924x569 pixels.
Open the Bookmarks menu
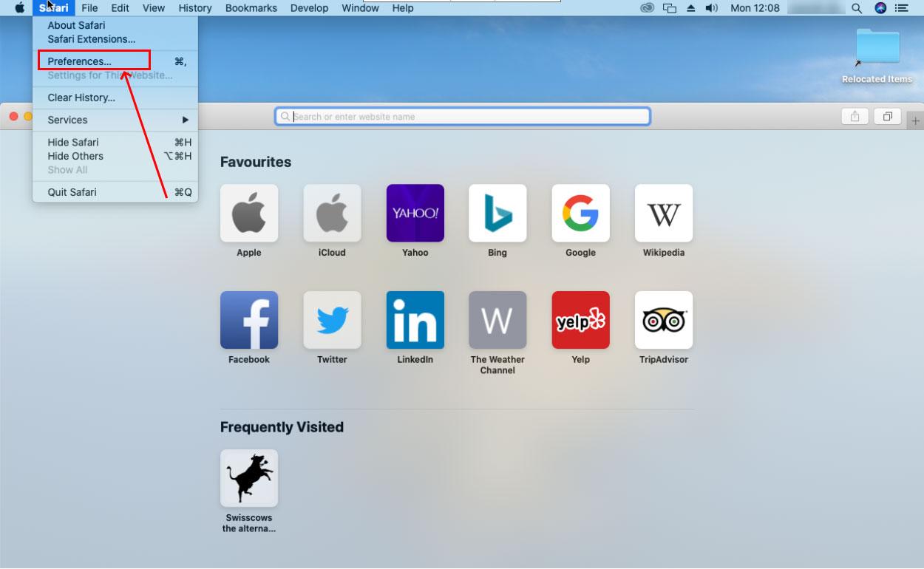(x=251, y=8)
